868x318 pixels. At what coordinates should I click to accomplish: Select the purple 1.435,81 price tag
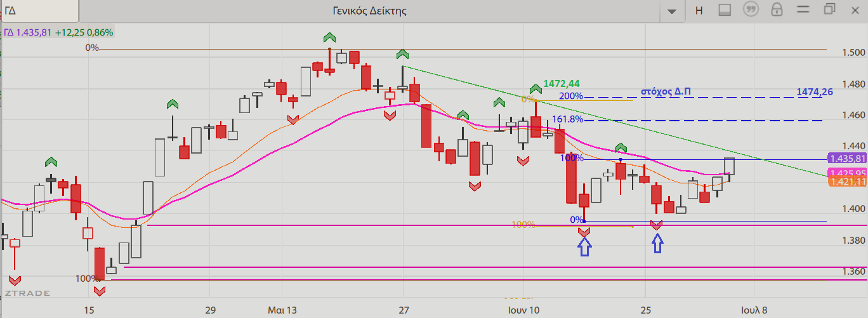[847, 159]
